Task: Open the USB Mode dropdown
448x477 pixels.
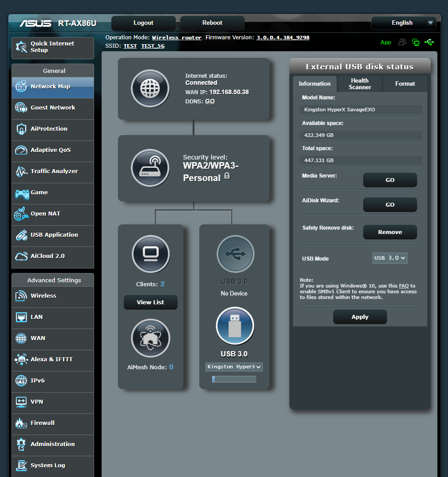Action: pos(389,258)
